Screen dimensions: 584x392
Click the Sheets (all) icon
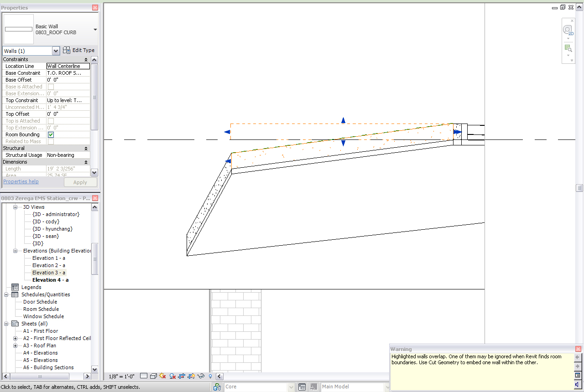15,324
